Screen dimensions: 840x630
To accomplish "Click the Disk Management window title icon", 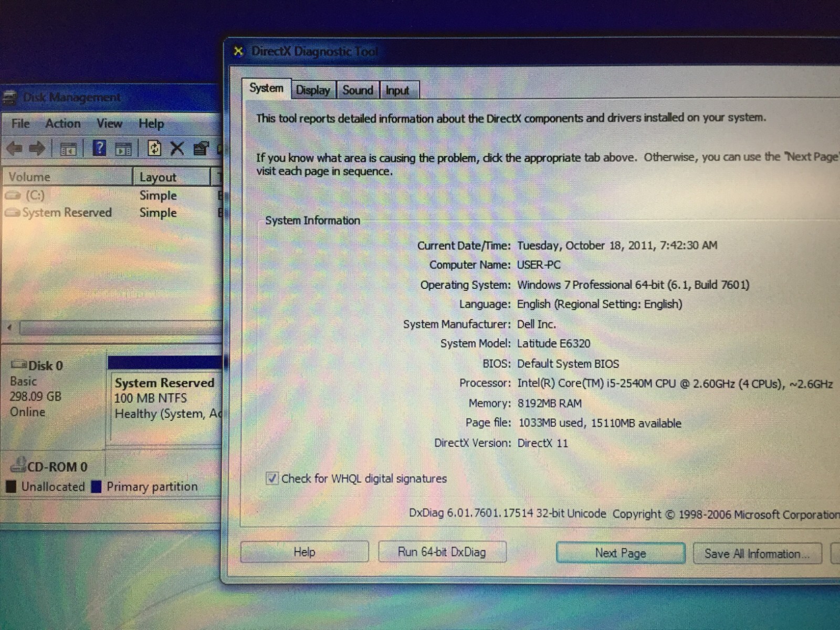I will coord(10,97).
